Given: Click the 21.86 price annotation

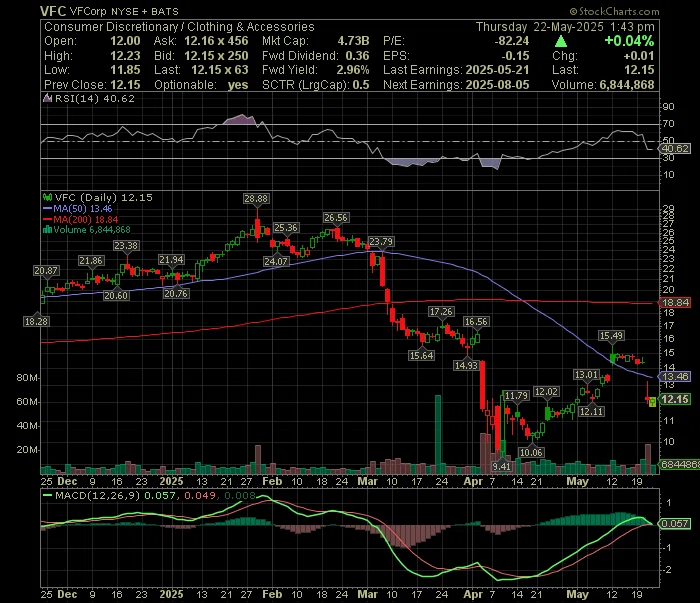Looking at the screenshot, I should pyautogui.click(x=91, y=261).
